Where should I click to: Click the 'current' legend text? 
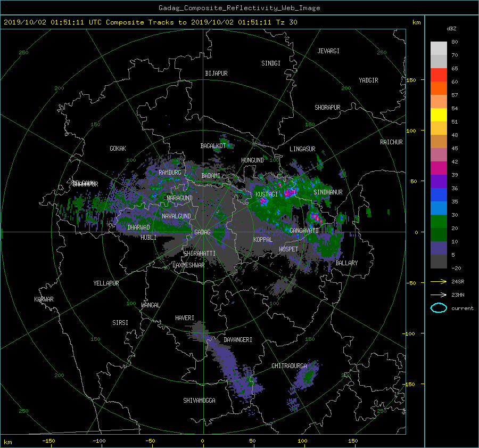click(x=463, y=308)
